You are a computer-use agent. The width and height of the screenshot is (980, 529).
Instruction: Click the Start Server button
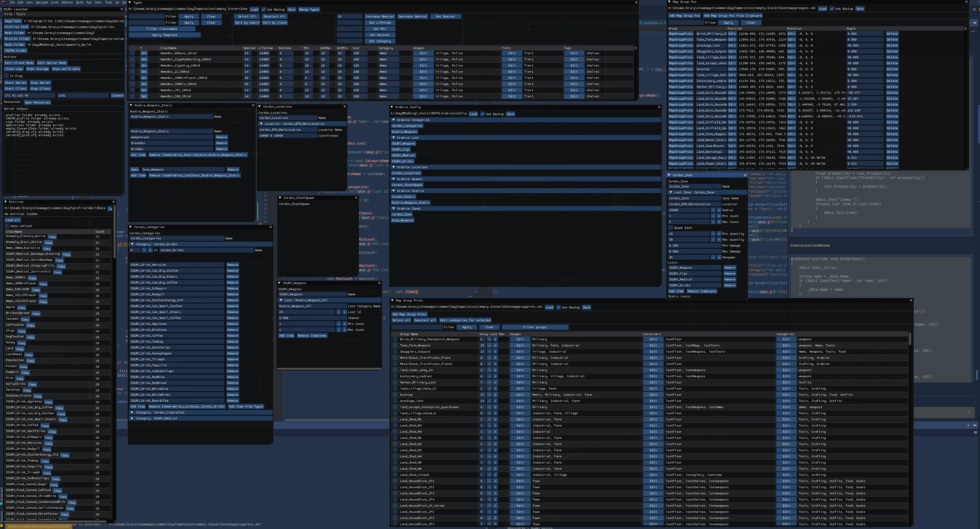click(x=16, y=82)
